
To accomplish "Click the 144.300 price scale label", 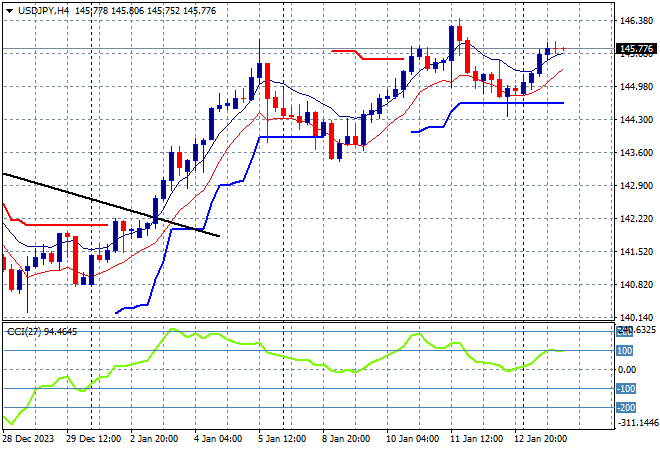I will (x=636, y=120).
